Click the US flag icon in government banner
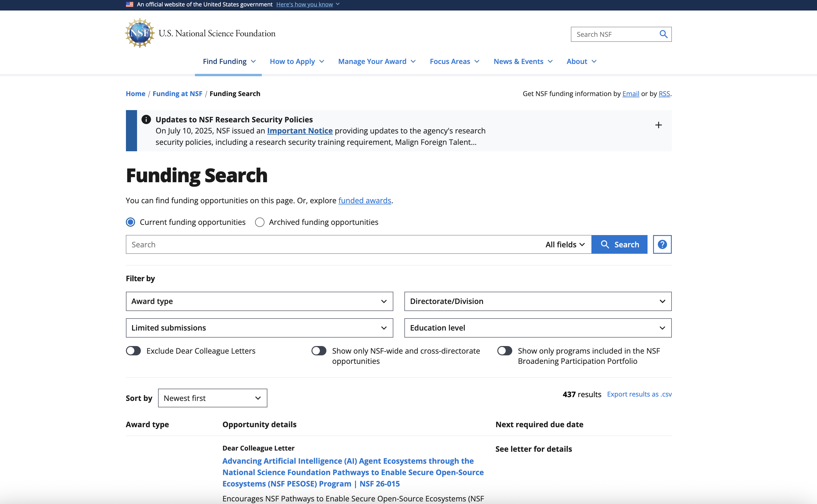 click(130, 4)
